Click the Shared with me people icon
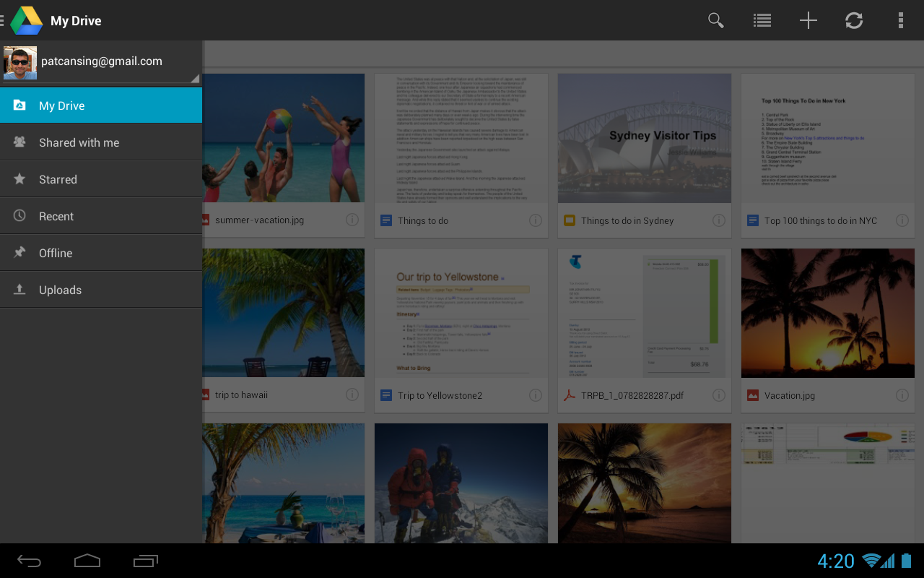Image resolution: width=924 pixels, height=578 pixels. pos(20,142)
